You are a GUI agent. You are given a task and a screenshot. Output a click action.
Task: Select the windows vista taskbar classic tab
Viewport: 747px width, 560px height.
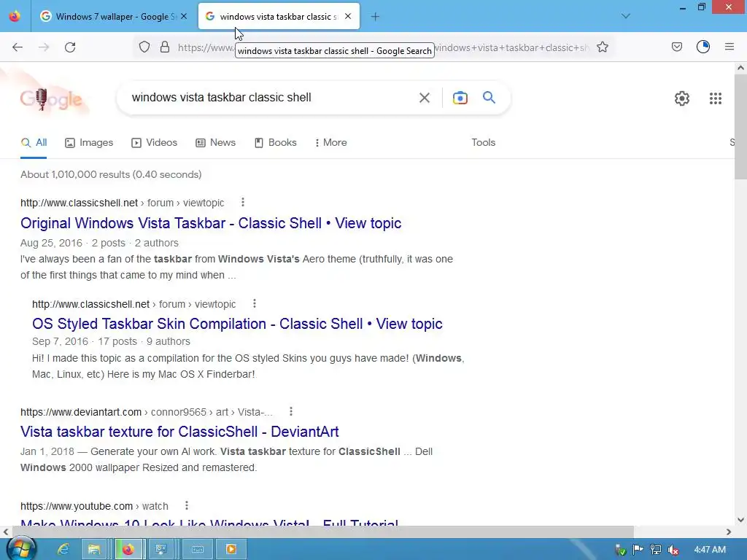point(279,16)
